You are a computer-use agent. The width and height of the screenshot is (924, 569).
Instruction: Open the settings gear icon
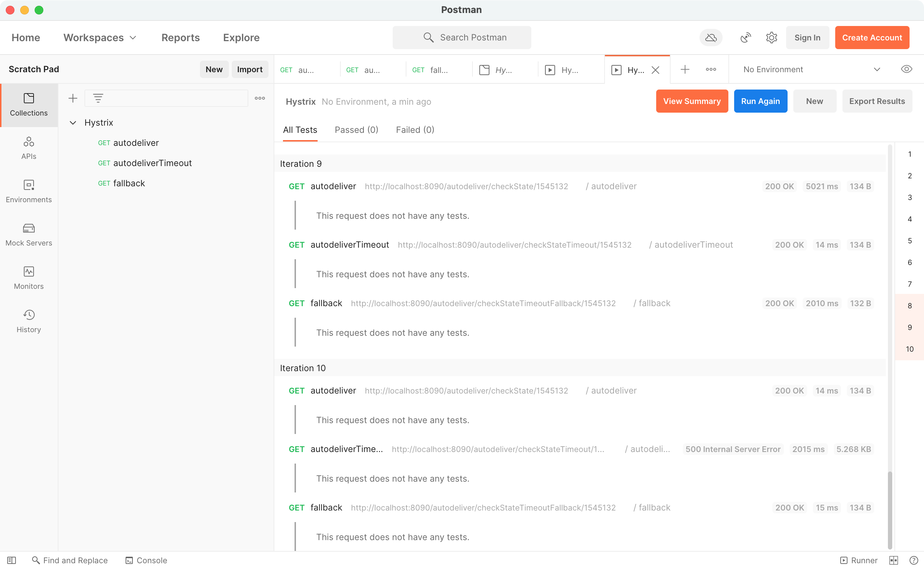click(x=771, y=38)
